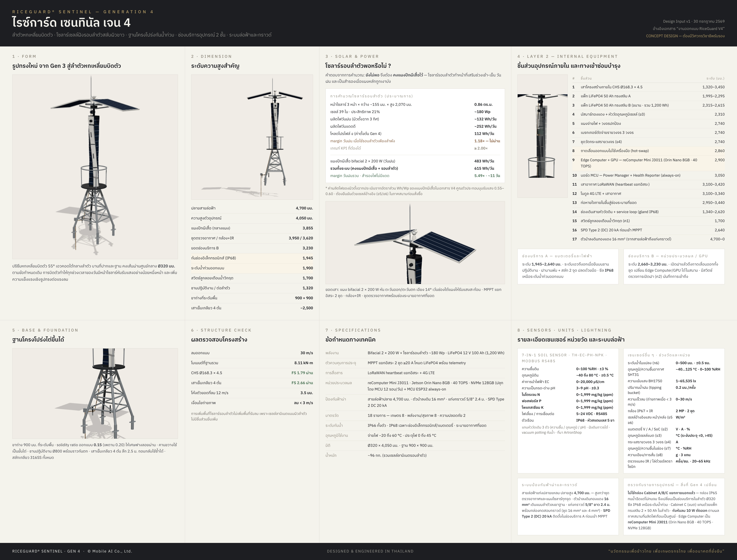The width and height of the screenshot is (737, 560).
Task: Click the 'CONCEPT DESIGN' note in the header
Action: pos(685,36)
